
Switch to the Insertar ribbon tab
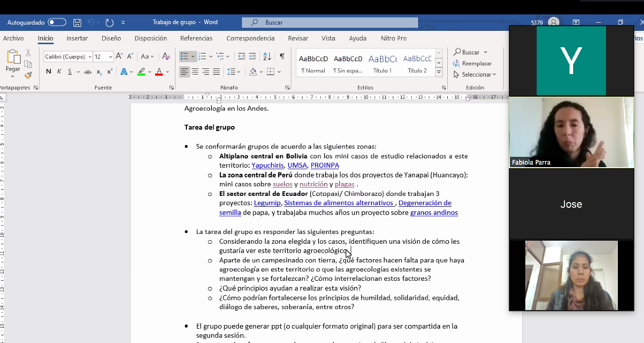coord(77,39)
